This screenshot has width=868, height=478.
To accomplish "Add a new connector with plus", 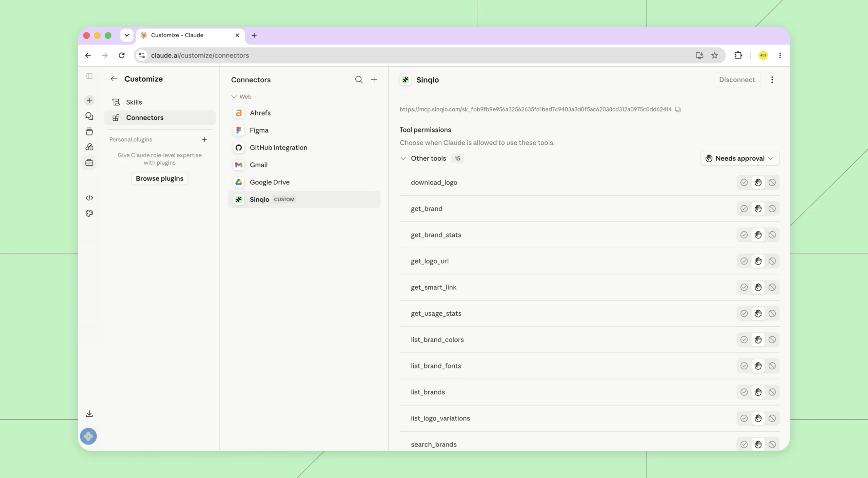I will (374, 80).
